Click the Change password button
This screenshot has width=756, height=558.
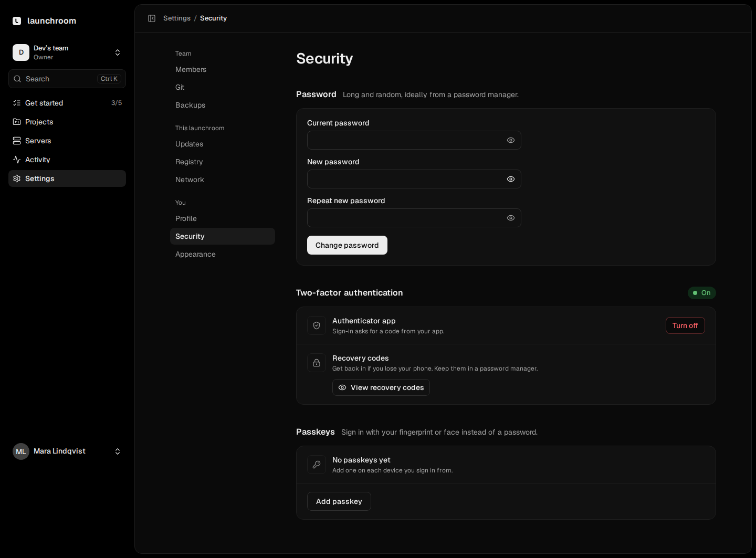(x=347, y=245)
